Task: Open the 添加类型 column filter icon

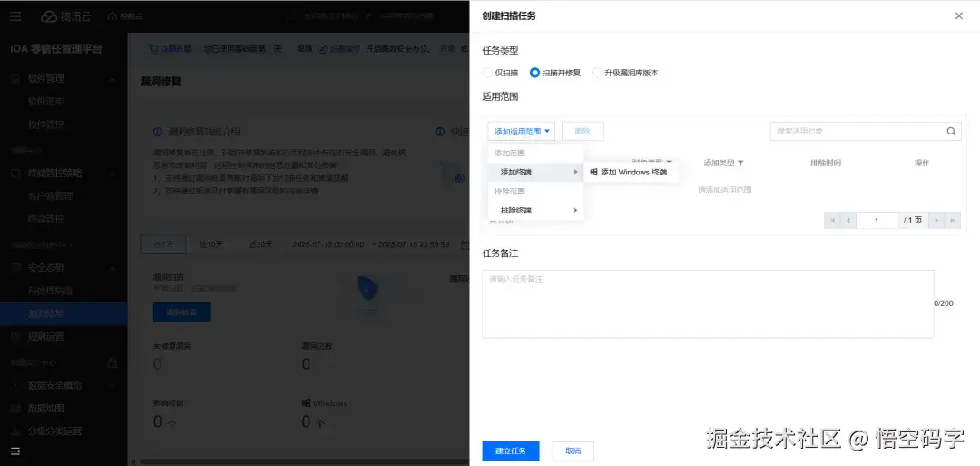Action: (740, 164)
